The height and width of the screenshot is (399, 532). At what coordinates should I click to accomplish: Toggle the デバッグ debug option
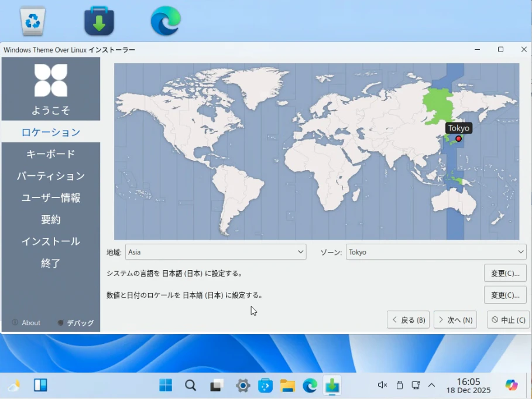pyautogui.click(x=75, y=323)
